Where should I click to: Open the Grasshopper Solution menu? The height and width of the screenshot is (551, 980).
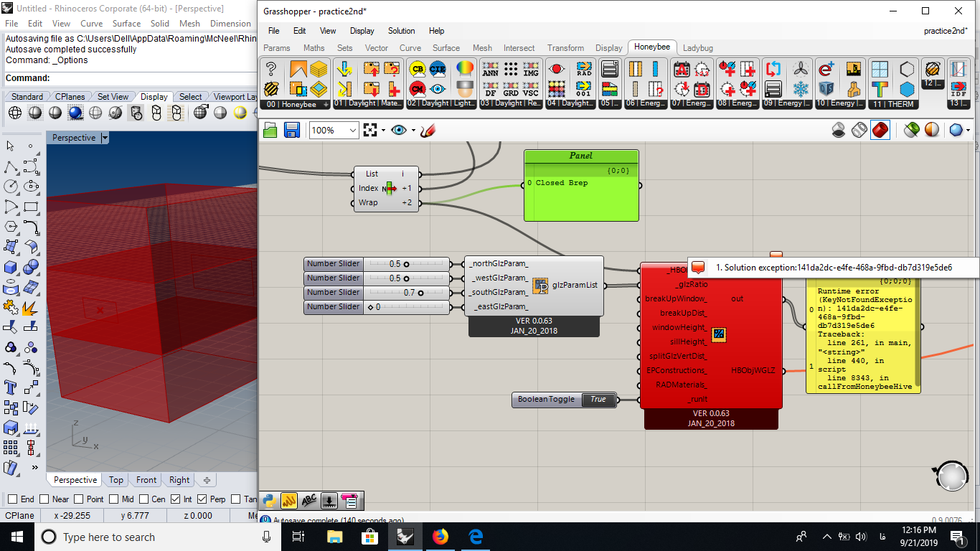coord(402,31)
